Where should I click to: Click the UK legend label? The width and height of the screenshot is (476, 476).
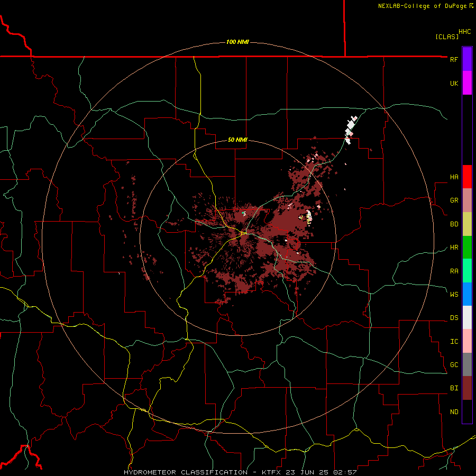(x=454, y=83)
